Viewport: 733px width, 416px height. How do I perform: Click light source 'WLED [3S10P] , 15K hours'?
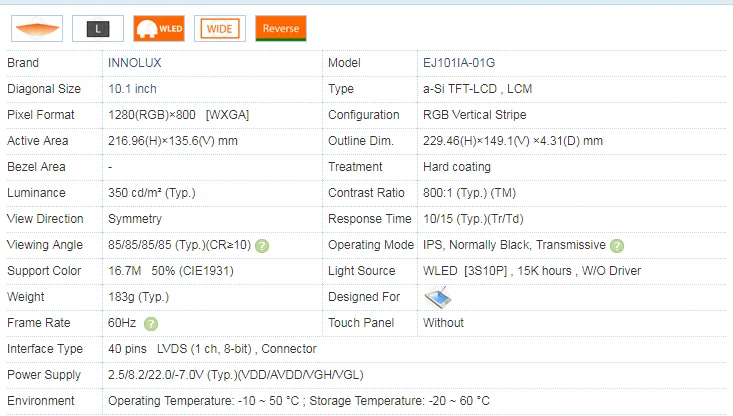(x=497, y=271)
